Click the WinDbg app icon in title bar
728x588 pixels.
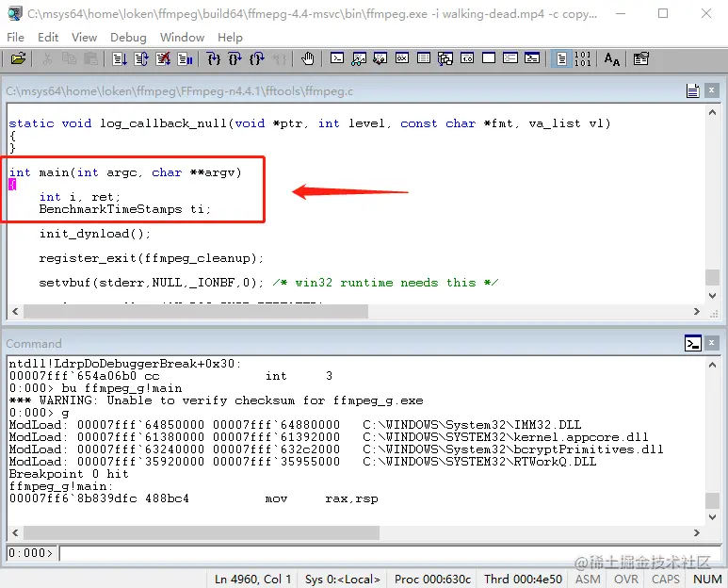[14, 13]
